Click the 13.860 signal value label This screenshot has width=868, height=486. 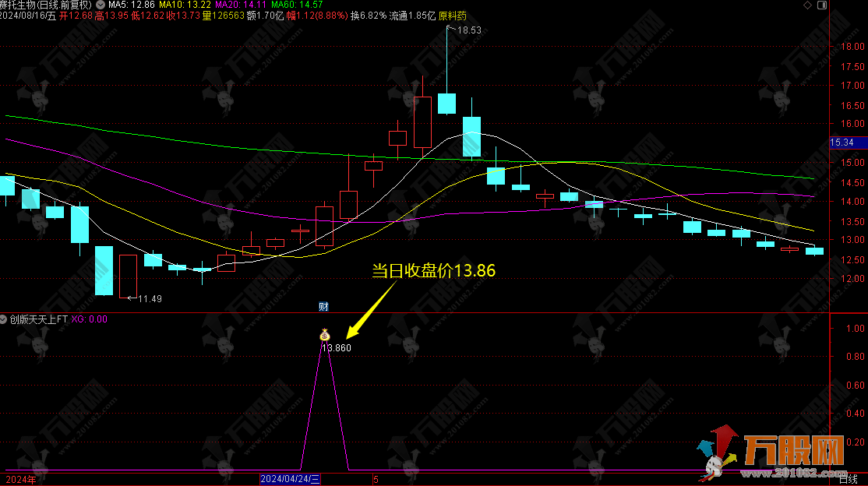click(x=337, y=348)
